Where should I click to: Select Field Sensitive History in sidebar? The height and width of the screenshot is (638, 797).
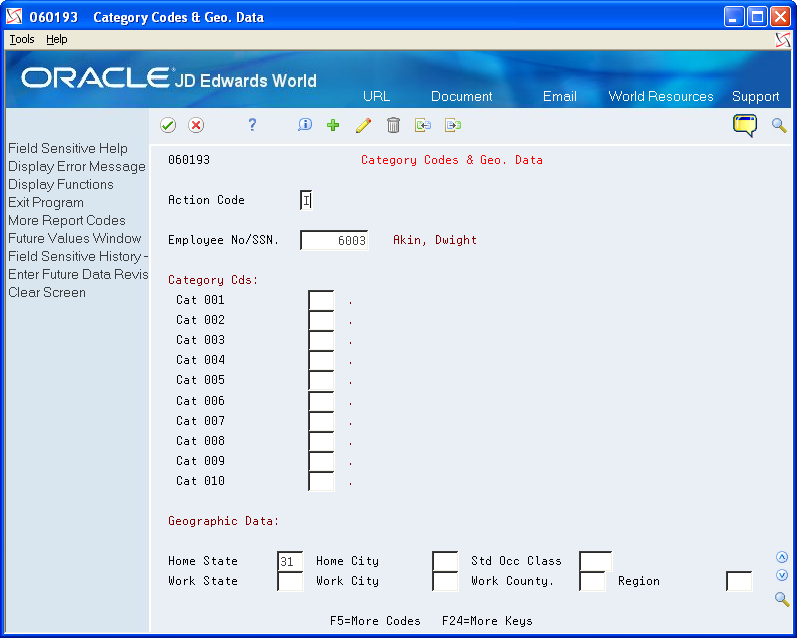[x=78, y=256]
